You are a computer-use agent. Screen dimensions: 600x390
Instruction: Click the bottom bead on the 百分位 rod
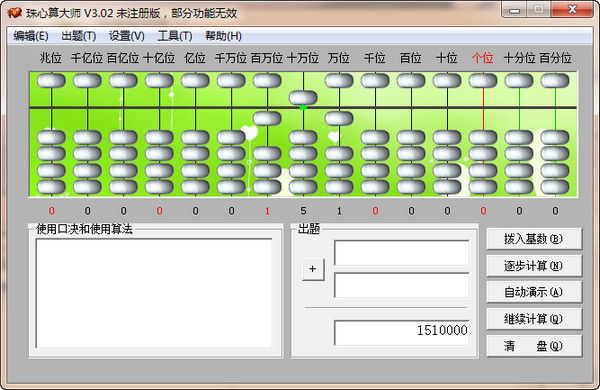tap(555, 187)
